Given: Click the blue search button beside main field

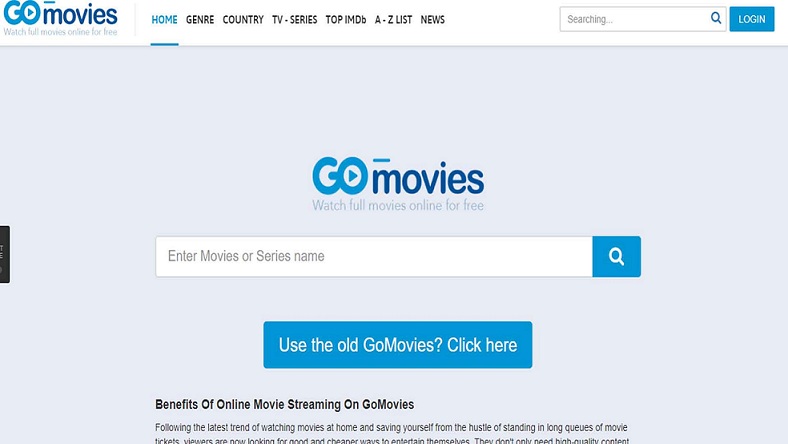Looking at the screenshot, I should [x=616, y=256].
